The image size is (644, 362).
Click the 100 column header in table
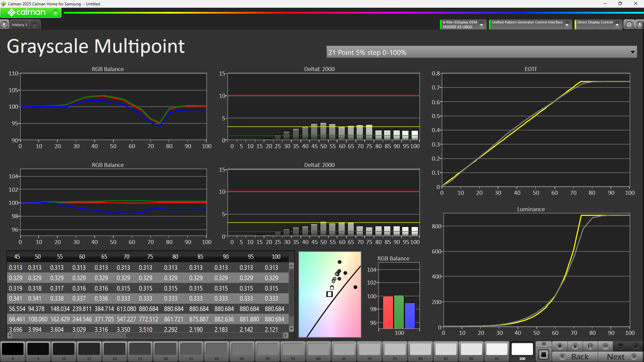click(276, 257)
